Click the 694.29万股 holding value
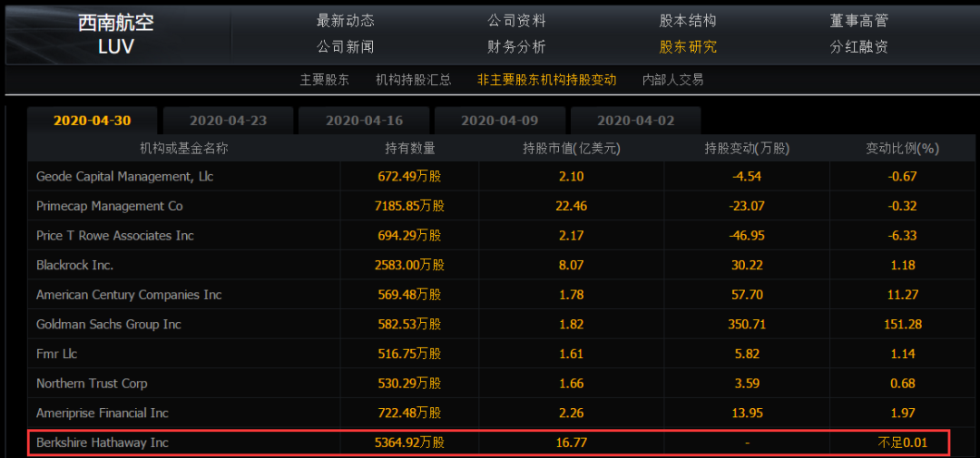Image resolution: width=980 pixels, height=458 pixels. coord(409,236)
